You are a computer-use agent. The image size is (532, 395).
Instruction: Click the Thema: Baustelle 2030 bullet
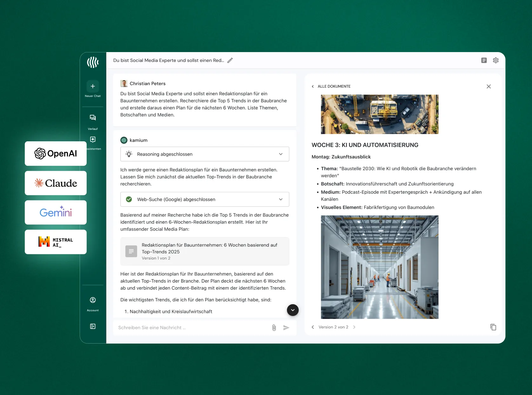tap(398, 172)
